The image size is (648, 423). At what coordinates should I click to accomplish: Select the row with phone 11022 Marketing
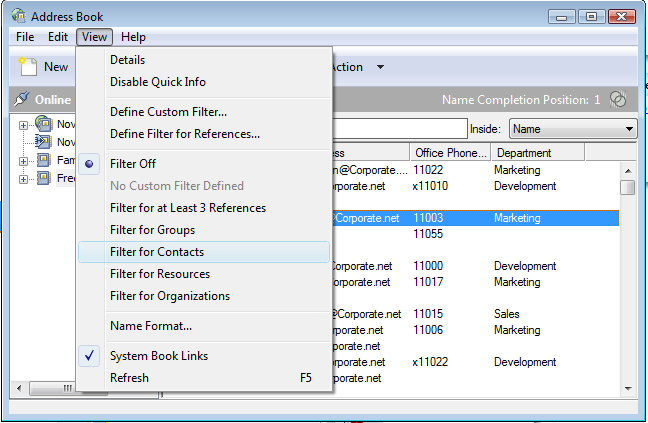coord(475,170)
